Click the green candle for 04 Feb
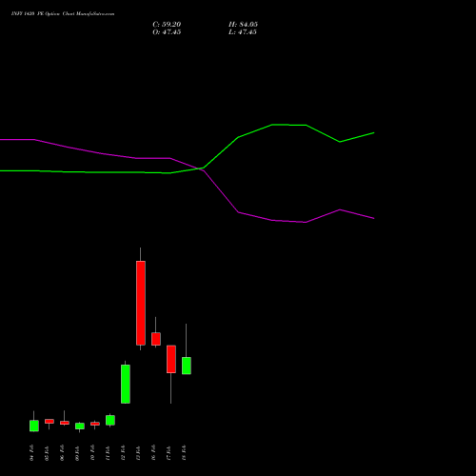The height and width of the screenshot is (476, 476). coord(34,426)
